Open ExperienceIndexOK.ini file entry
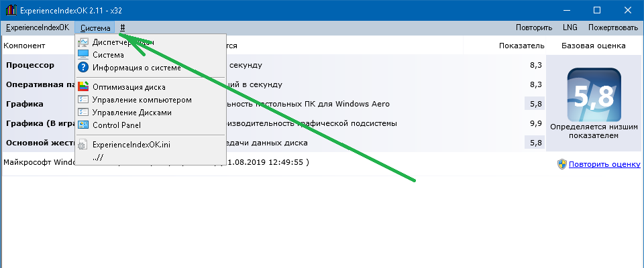This screenshot has height=268, width=644. pos(150,145)
